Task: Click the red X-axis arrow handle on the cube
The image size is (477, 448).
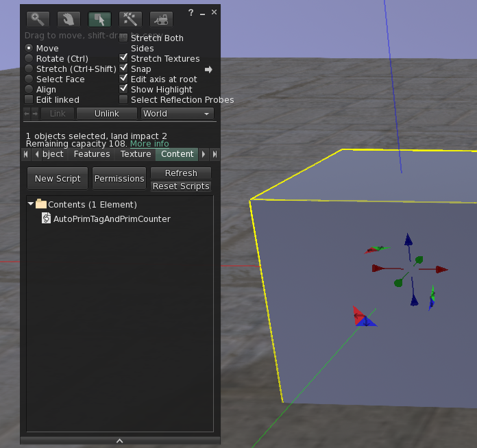Action: [x=439, y=270]
